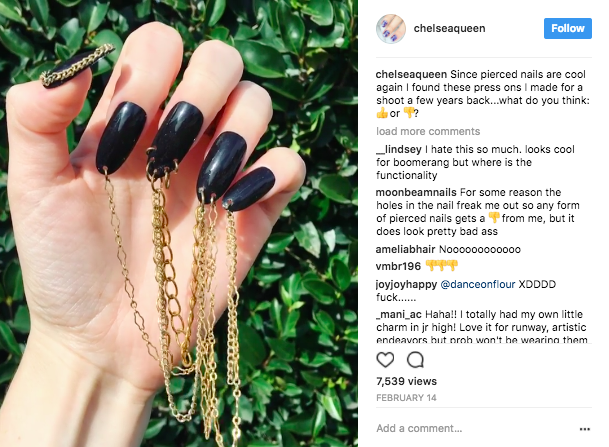This screenshot has width=609, height=447.
Task: Open ameliabhair's profile from comment
Action: (405, 249)
